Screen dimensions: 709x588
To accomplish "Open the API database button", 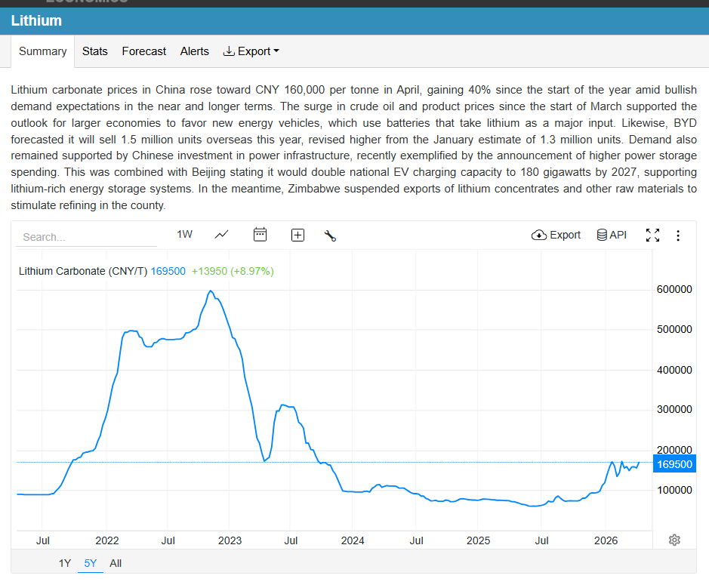I will [612, 235].
